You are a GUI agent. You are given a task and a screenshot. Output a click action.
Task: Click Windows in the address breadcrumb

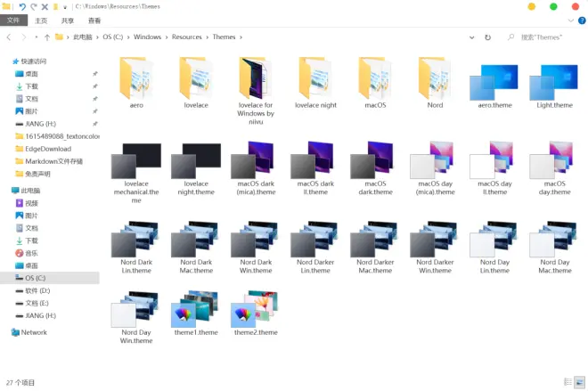point(147,37)
